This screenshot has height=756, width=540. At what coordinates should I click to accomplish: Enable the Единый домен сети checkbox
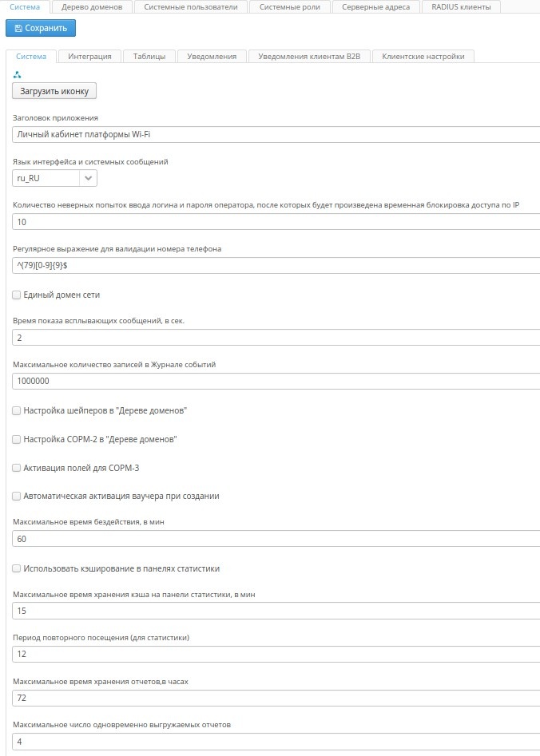17,295
